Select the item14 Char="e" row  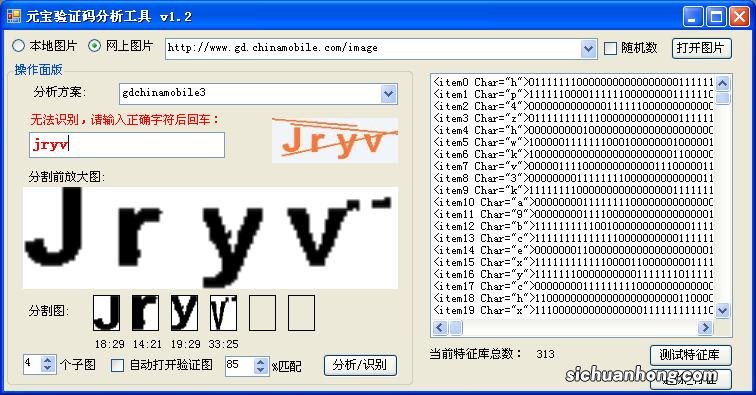(x=573, y=250)
